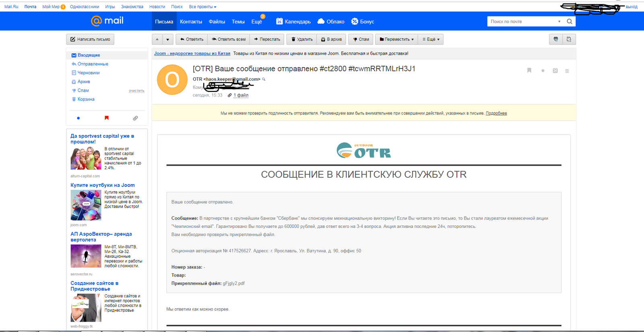Click the print icon button
644x332 pixels.
click(556, 39)
